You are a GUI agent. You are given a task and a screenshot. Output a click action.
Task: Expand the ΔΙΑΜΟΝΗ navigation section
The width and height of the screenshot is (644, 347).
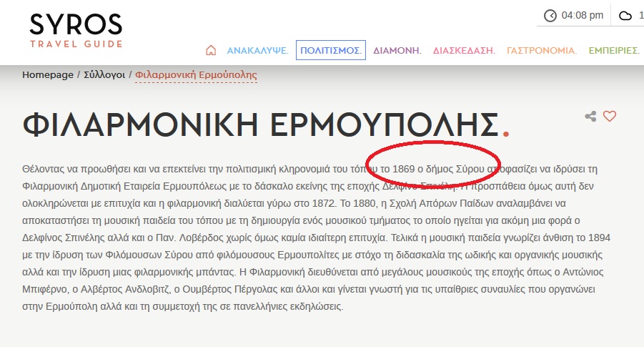click(397, 51)
